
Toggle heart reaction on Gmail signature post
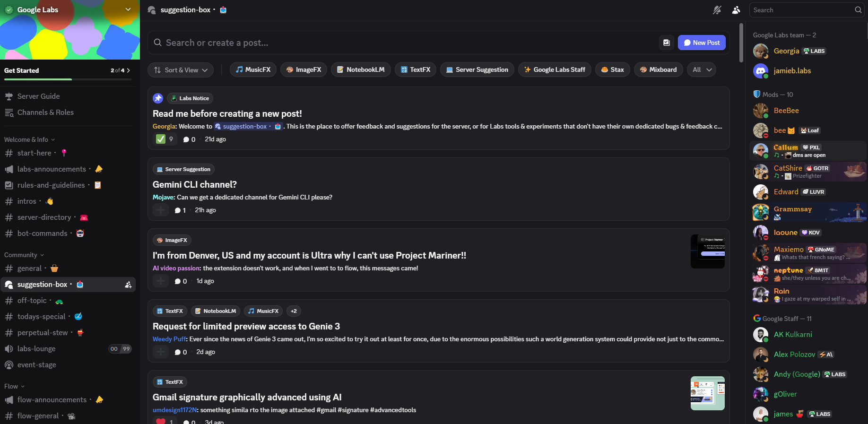(x=165, y=421)
